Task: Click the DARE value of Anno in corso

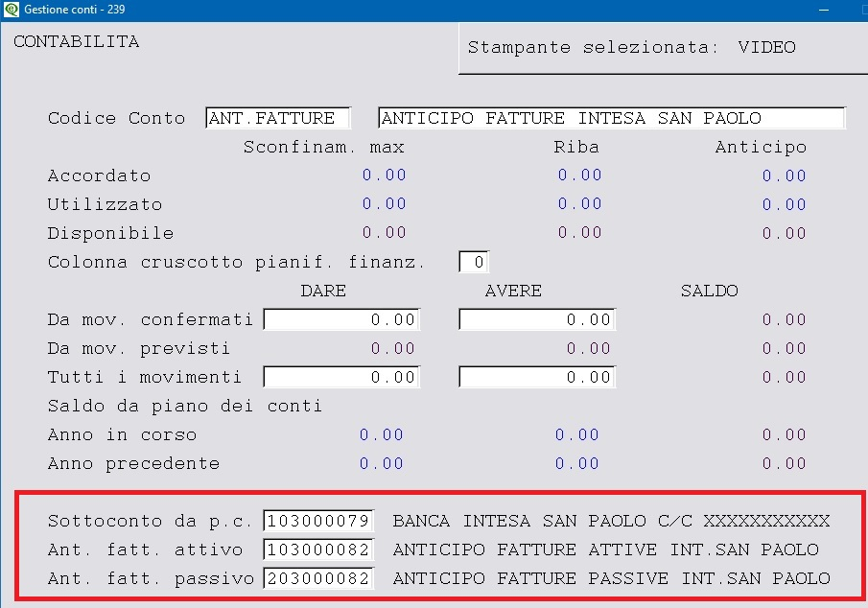Action: point(382,434)
